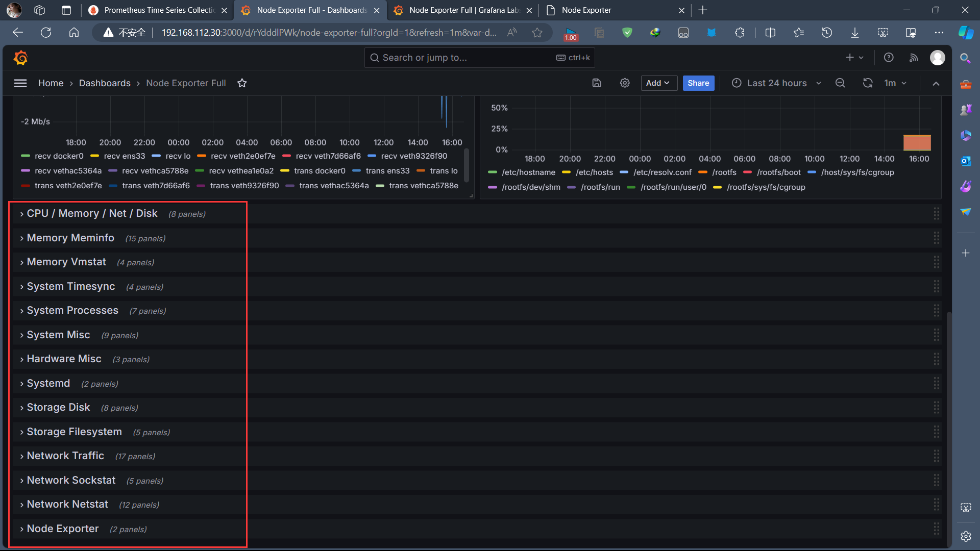Screen dimensions: 980x551
Task: Open the Last 24 hours time range picker
Action: click(x=776, y=83)
